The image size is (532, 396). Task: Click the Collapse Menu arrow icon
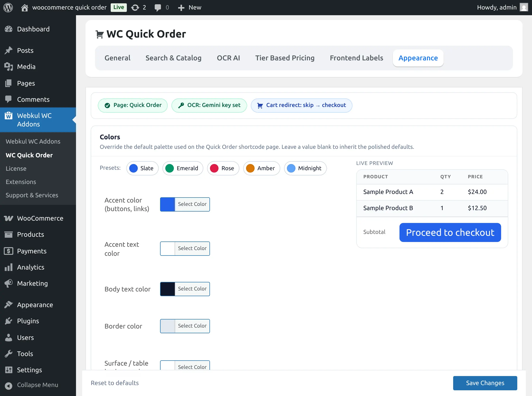click(x=9, y=386)
